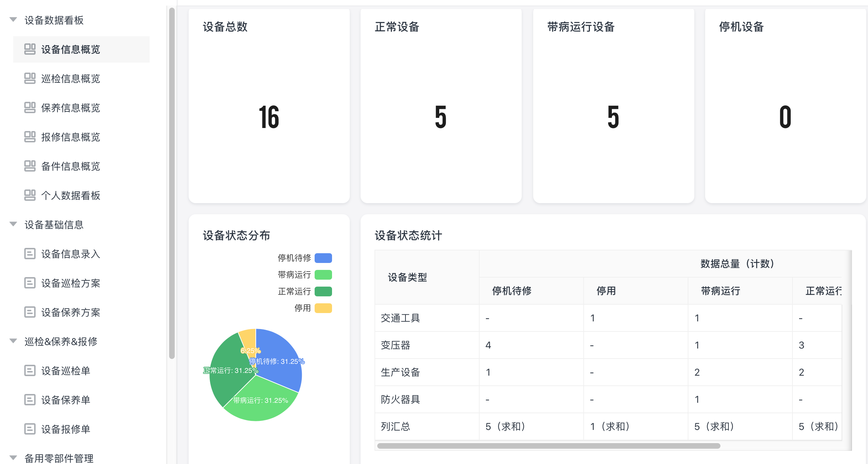Viewport: 868px width, 464px height.
Task: Expand the 备用零部件管理 menu group
Action: click(x=13, y=458)
